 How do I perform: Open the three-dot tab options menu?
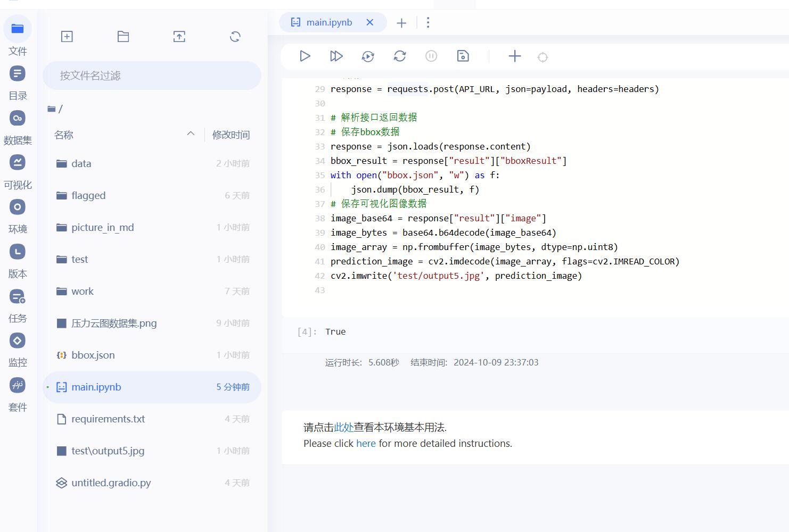(x=428, y=22)
